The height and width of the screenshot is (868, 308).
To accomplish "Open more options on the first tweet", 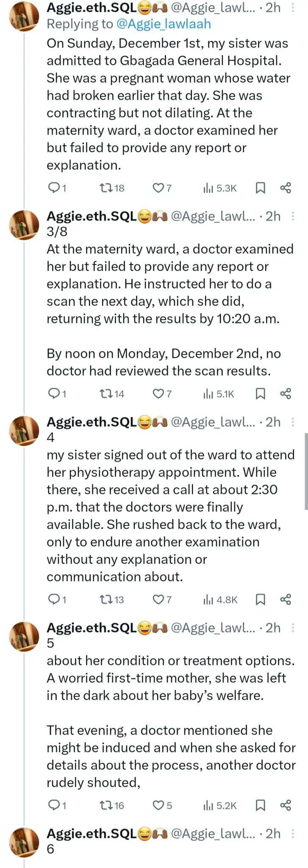I will [293, 8].
